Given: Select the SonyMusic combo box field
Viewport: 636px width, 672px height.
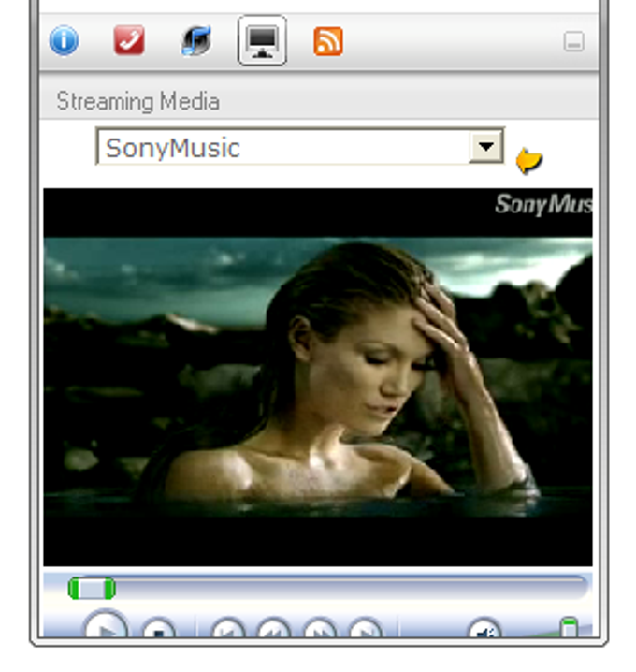Looking at the screenshot, I should [x=300, y=146].
